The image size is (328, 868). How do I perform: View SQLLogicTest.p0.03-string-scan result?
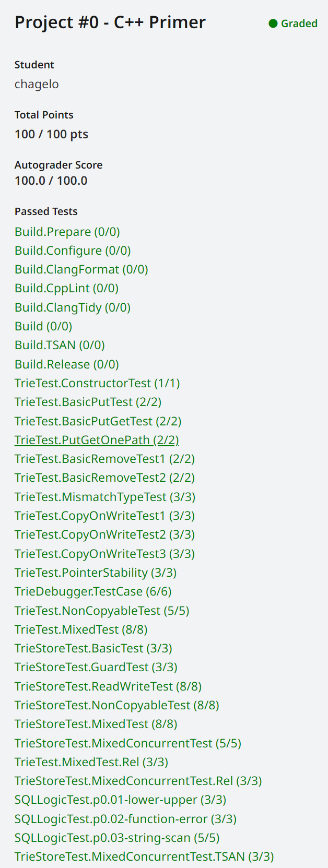tap(117, 838)
